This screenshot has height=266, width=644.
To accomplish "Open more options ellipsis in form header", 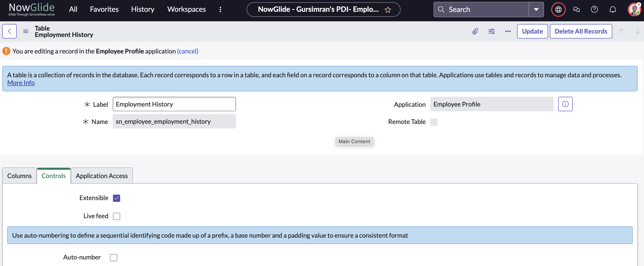I will pyautogui.click(x=508, y=31).
